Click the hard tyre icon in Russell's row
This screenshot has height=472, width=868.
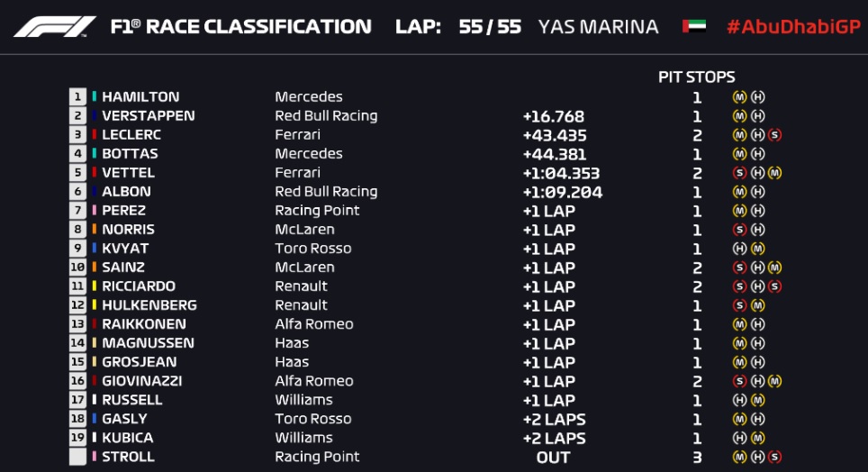coord(740,400)
